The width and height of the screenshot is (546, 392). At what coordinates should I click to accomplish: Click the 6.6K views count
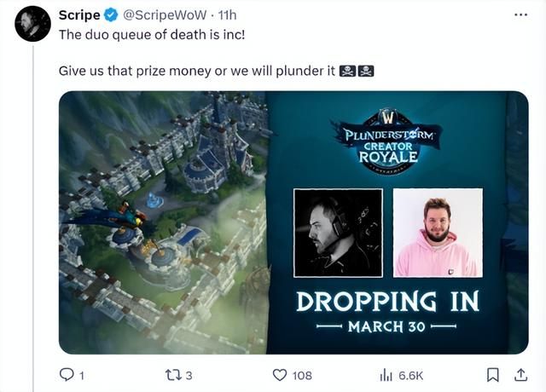[411, 376]
